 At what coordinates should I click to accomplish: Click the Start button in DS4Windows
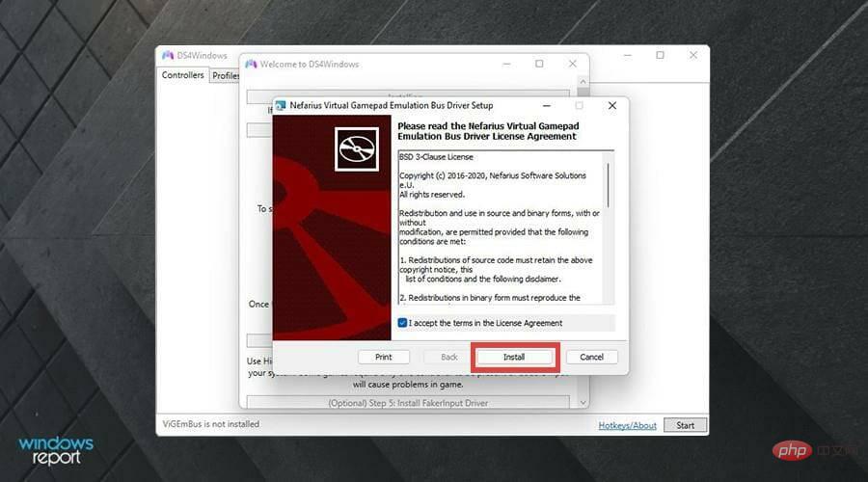[x=685, y=425]
